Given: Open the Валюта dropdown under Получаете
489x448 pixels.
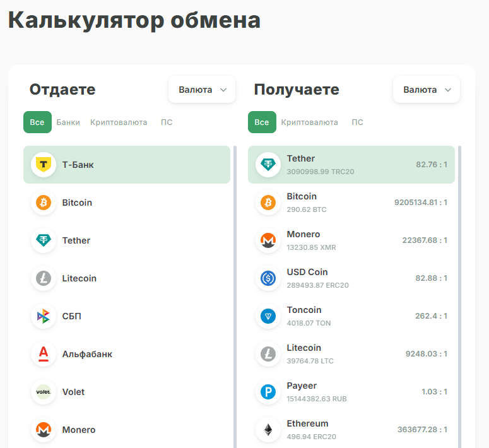Looking at the screenshot, I should [x=427, y=90].
